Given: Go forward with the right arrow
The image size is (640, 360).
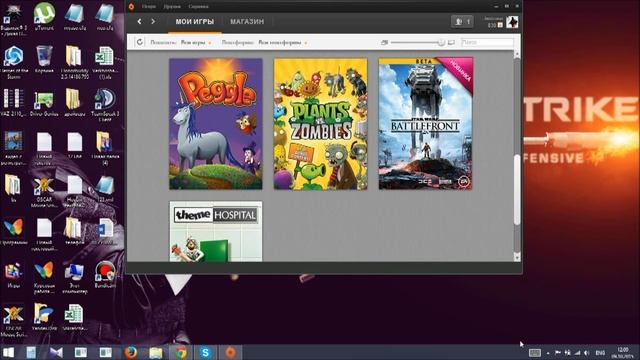Looking at the screenshot, I should click(x=153, y=21).
